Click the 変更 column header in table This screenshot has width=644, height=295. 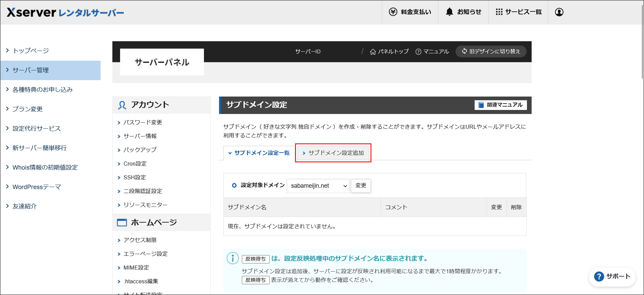click(496, 207)
